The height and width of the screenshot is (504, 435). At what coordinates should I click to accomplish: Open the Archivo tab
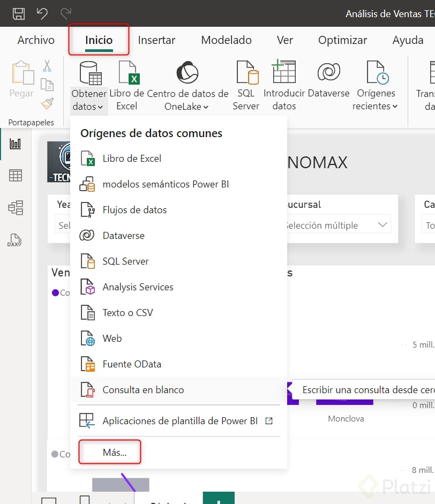click(x=36, y=40)
